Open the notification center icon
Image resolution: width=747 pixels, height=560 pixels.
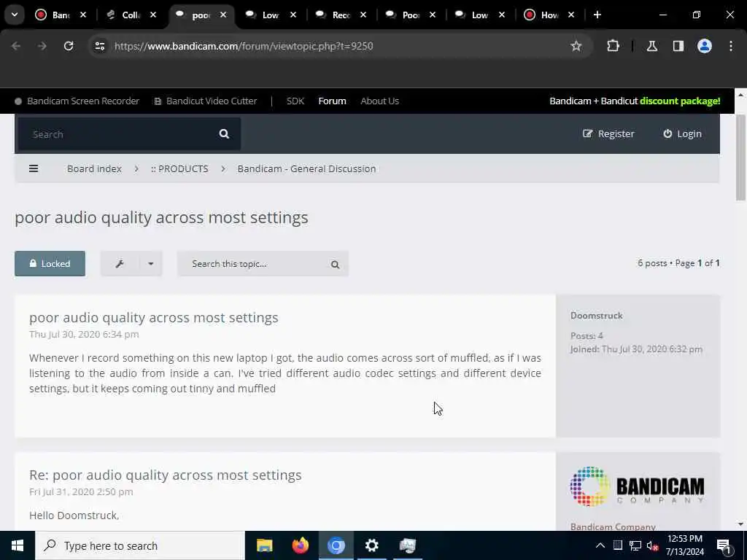724,545
